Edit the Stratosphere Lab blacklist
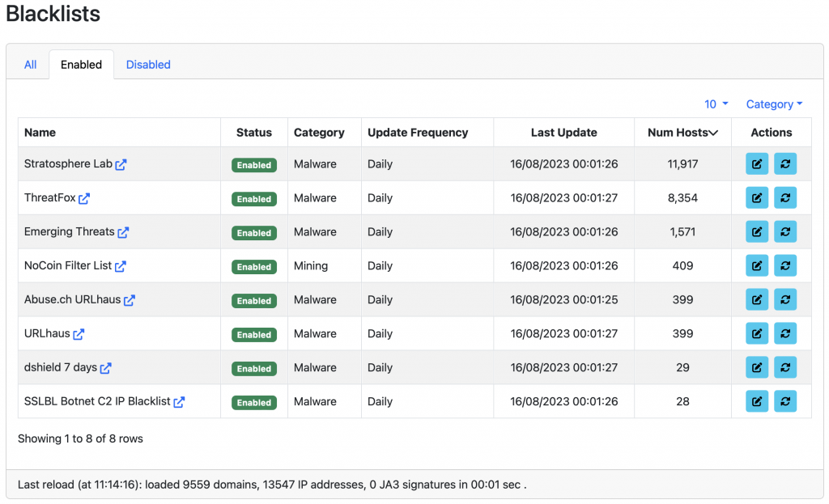829x504 pixels. 757,163
